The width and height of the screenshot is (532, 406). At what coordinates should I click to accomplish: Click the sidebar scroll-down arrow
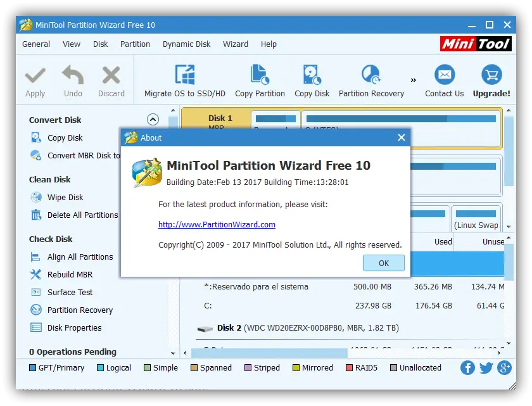(x=173, y=353)
